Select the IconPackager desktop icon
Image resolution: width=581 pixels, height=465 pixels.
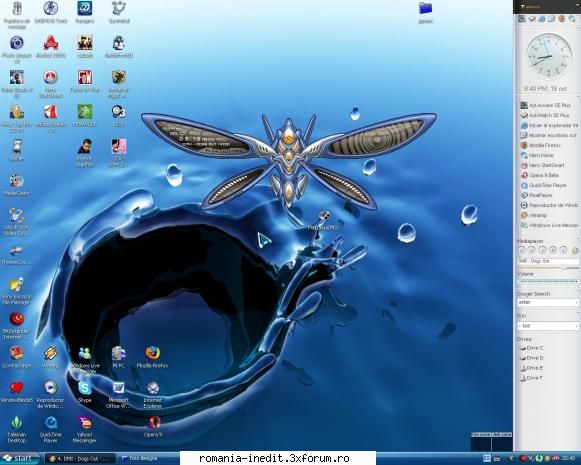(x=17, y=357)
